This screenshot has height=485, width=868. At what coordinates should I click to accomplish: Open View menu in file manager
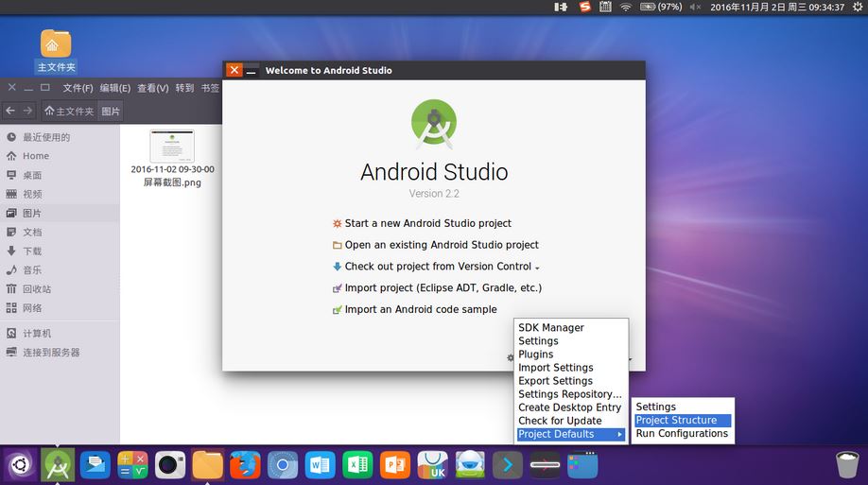153,88
